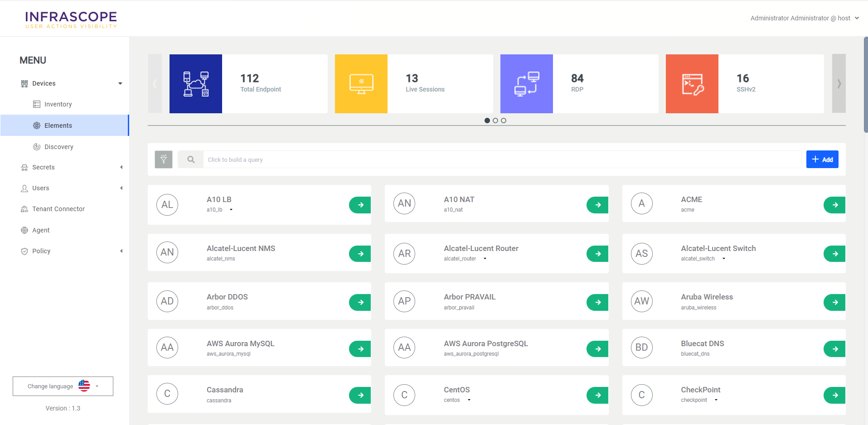Click the filter funnel icon button

pos(164,159)
